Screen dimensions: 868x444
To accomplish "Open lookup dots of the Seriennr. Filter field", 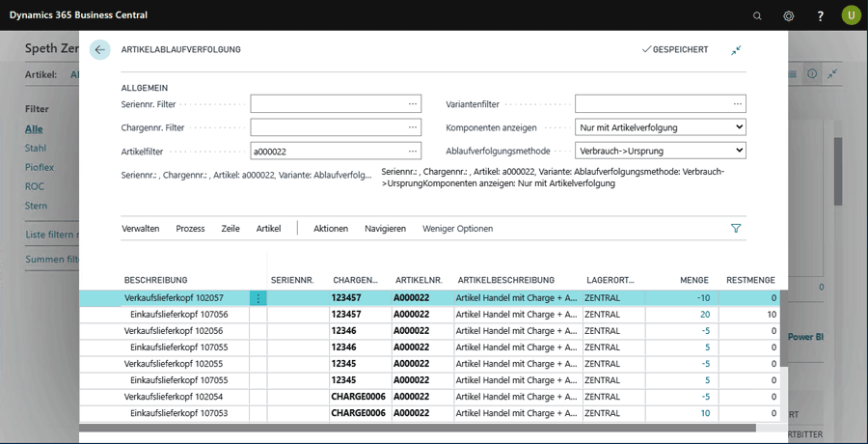I will click(x=413, y=103).
